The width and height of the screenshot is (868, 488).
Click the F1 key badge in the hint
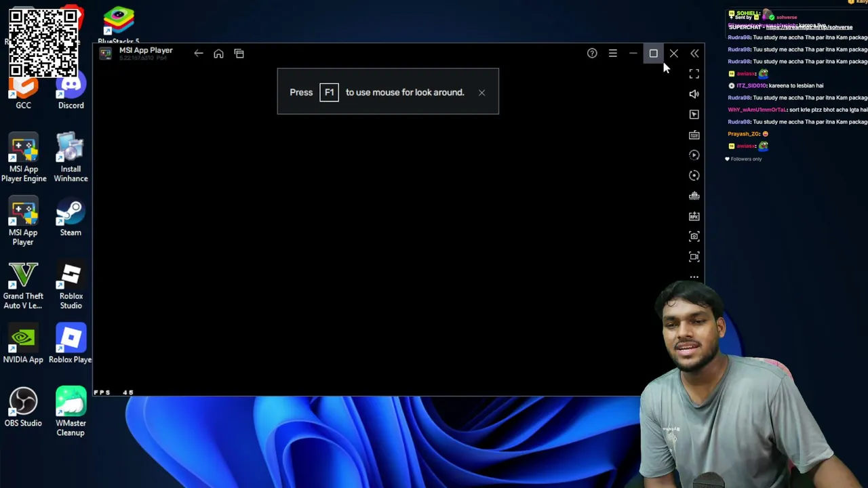(x=329, y=92)
